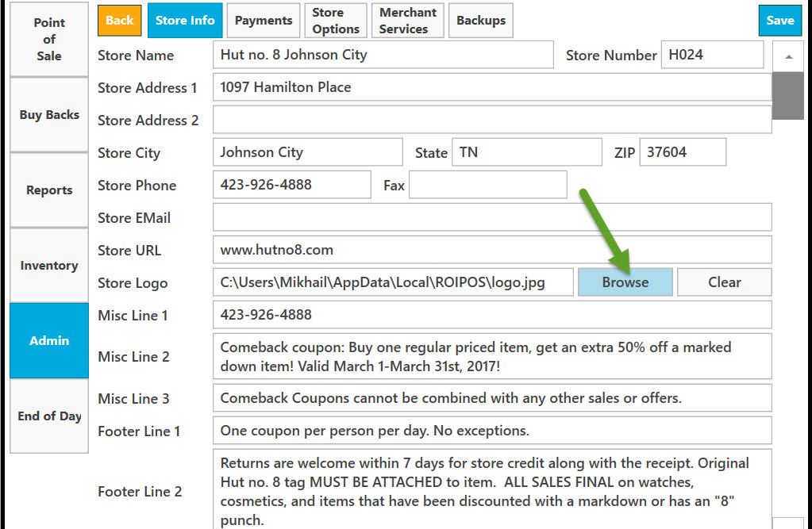The height and width of the screenshot is (529, 812).
Task: Click the scrollbar up arrow
Action: pos(788,56)
